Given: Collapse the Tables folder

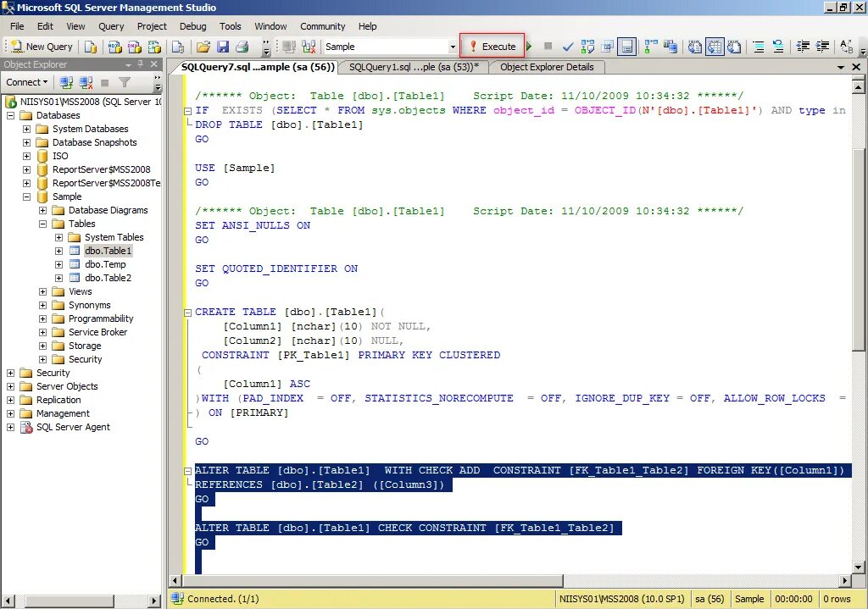Looking at the screenshot, I should click(42, 224).
